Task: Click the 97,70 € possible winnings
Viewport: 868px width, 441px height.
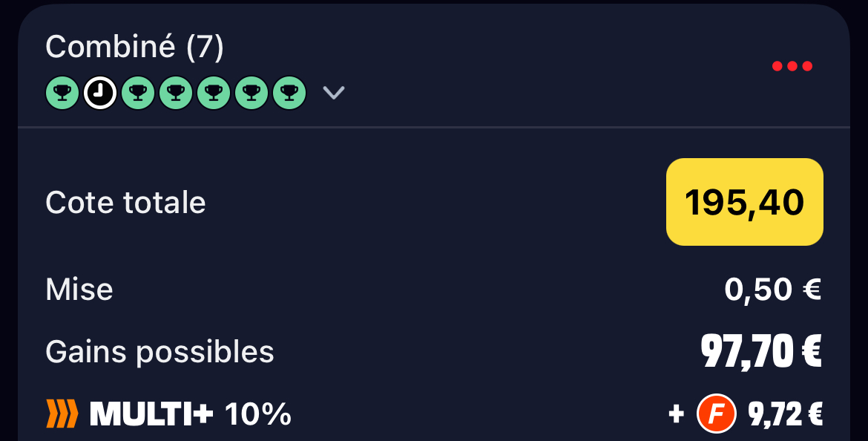Action: [x=761, y=351]
